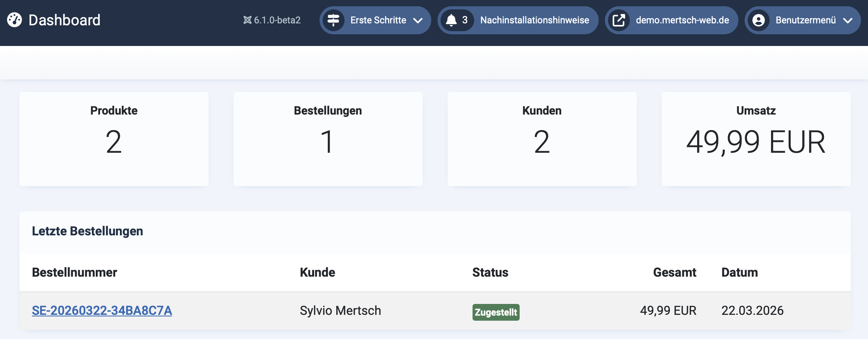Viewport: 868px width, 339px height.
Task: Click the Nachinstallationshinweise label
Action: 534,20
